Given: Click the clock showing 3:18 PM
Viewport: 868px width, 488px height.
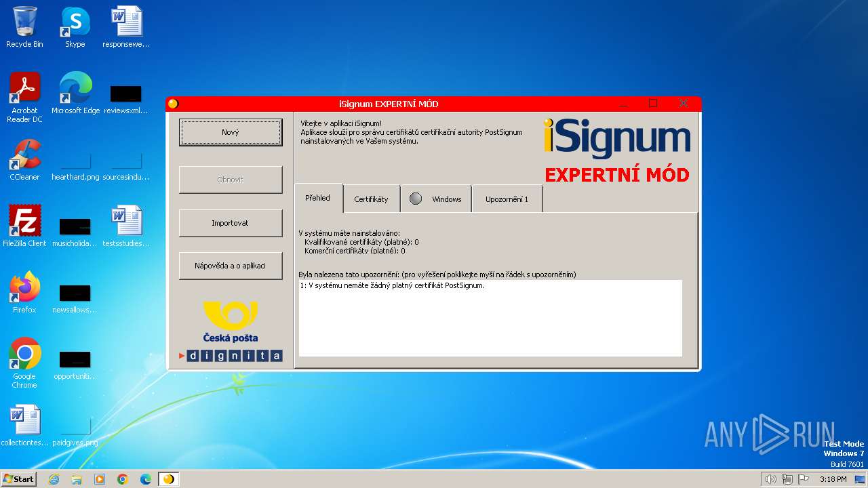Looking at the screenshot, I should [x=833, y=479].
